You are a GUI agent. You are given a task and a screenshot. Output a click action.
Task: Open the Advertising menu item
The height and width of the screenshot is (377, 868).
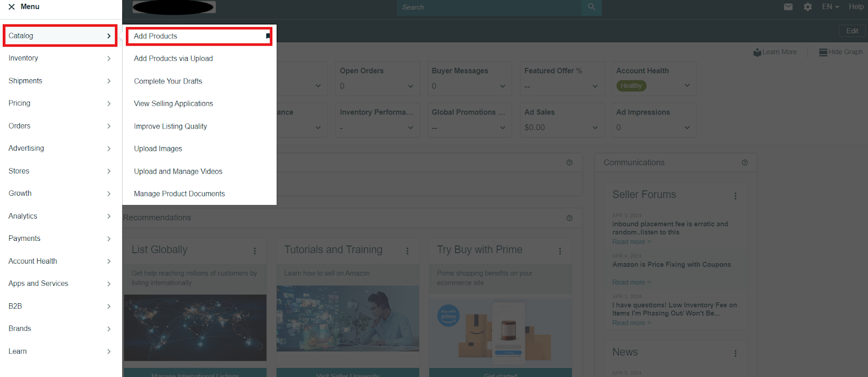60,148
